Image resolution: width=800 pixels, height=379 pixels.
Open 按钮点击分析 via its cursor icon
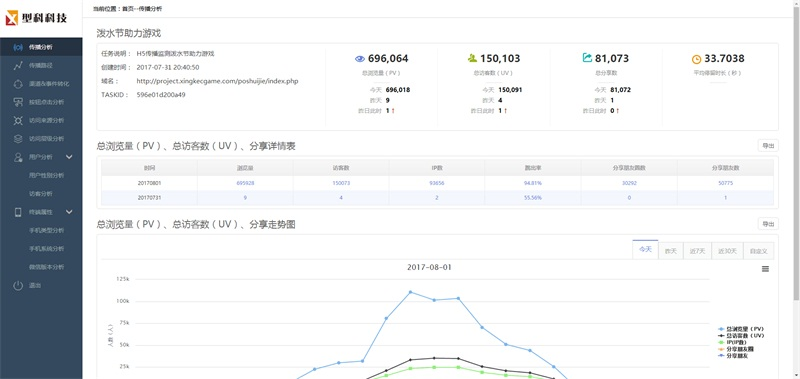[18, 102]
